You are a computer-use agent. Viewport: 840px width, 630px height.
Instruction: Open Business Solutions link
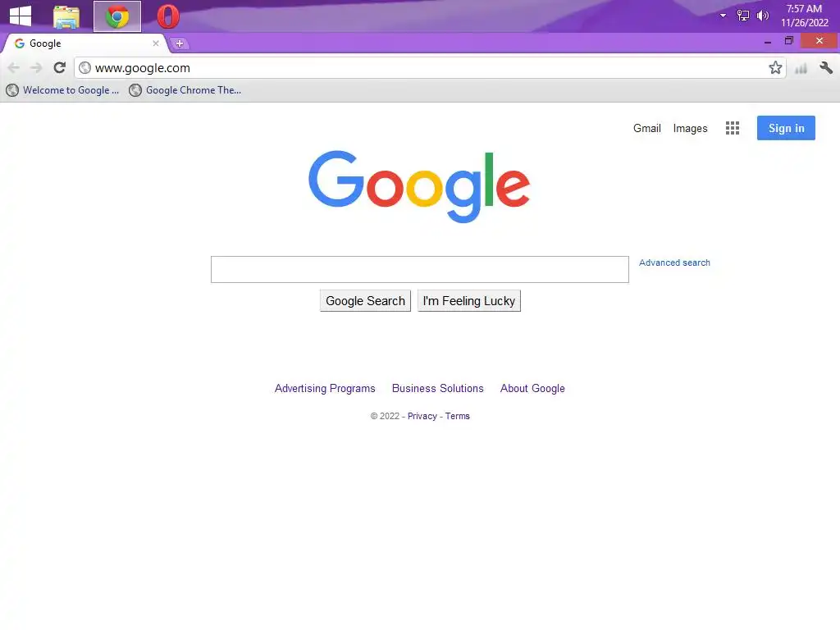[438, 388]
